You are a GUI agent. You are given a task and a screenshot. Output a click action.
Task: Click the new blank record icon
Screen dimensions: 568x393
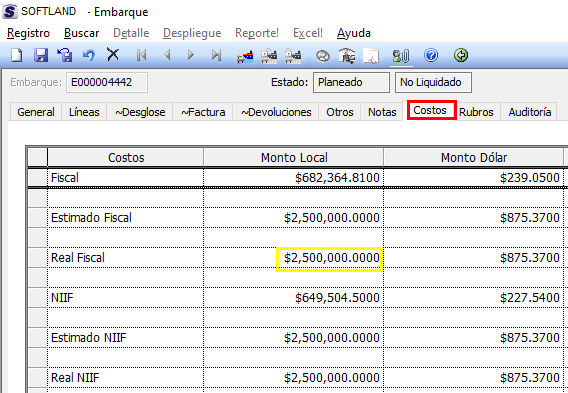coord(17,55)
